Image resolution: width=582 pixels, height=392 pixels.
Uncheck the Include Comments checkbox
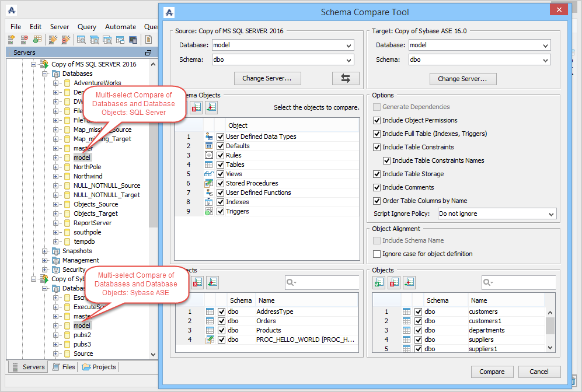click(x=377, y=187)
